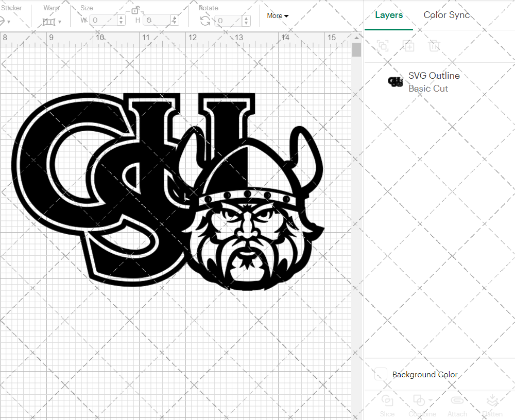The width and height of the screenshot is (515, 420).
Task: Select the SVG Outline layer
Action: click(x=434, y=81)
